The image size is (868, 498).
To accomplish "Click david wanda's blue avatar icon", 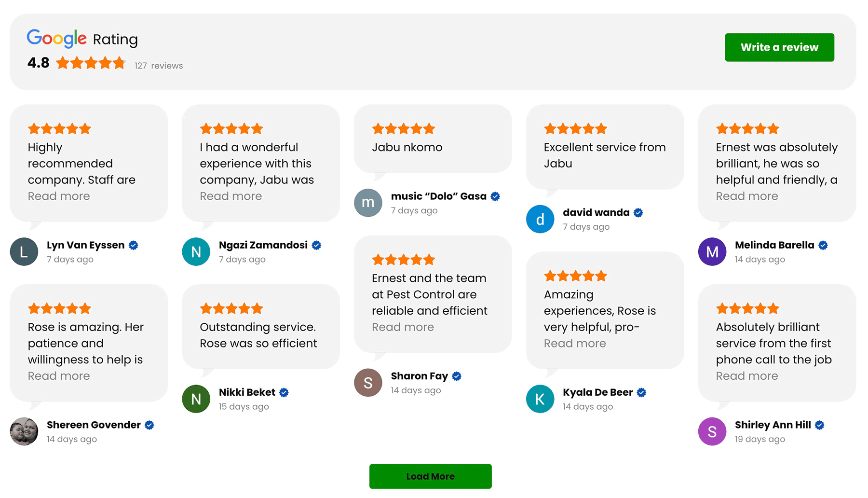I will 540,219.
